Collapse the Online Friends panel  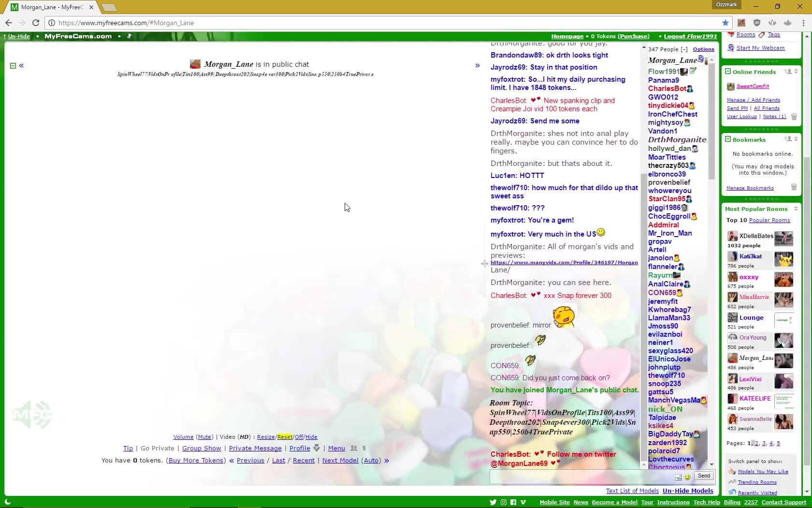pos(728,72)
